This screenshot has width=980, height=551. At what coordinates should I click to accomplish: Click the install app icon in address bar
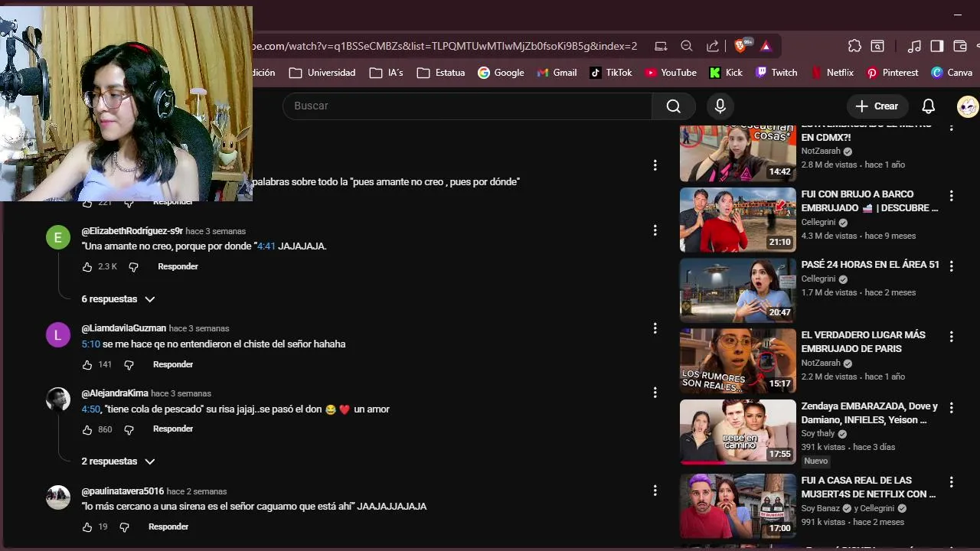click(661, 46)
